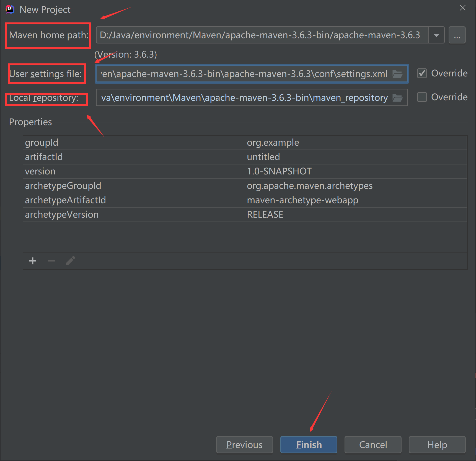Close the New Project dialog
Viewport: 476px width, 461px height.
[463, 8]
